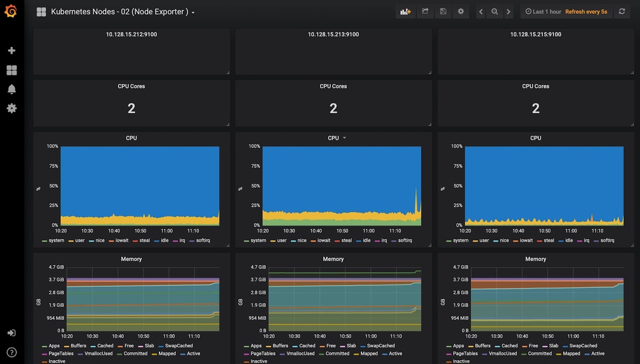Image resolution: width=640 pixels, height=364 pixels.
Task: Click the zoom out time range button
Action: pos(495,11)
